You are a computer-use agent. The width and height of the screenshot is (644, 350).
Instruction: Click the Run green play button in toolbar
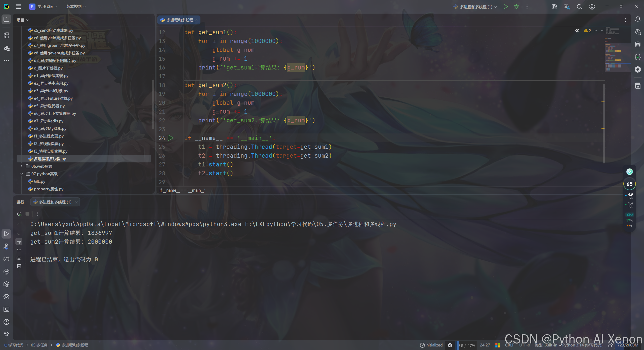pyautogui.click(x=506, y=7)
